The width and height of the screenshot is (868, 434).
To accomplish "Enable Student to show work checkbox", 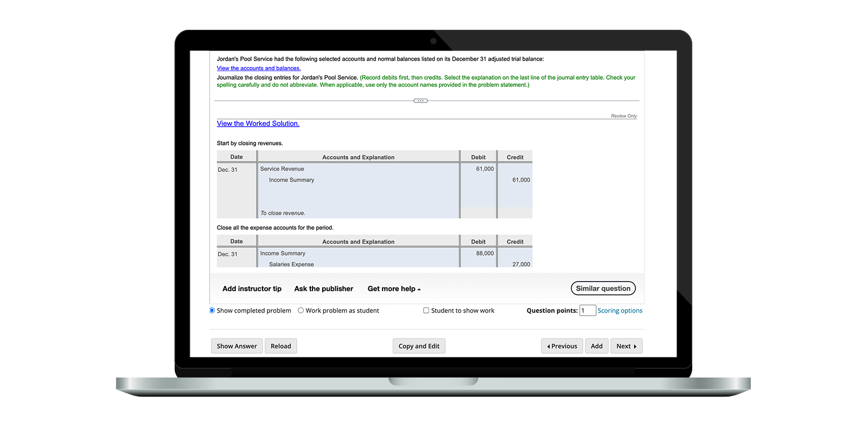I will (426, 311).
